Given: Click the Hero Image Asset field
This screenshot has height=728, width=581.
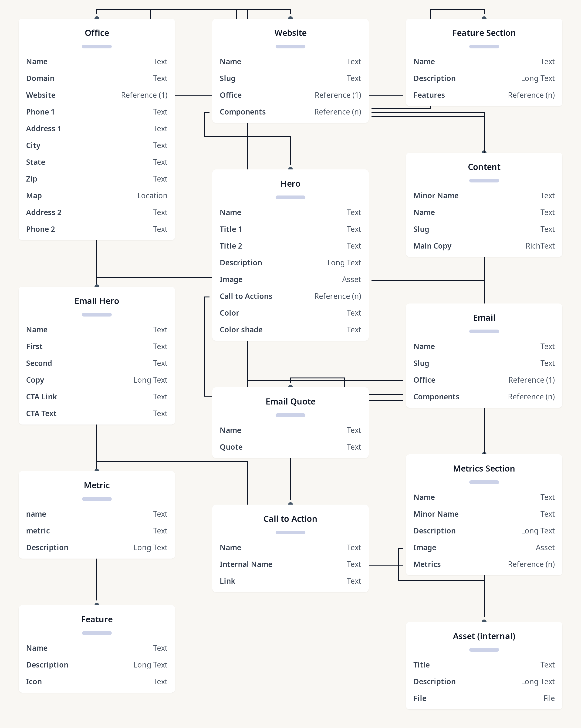Looking at the screenshot, I should click(290, 279).
